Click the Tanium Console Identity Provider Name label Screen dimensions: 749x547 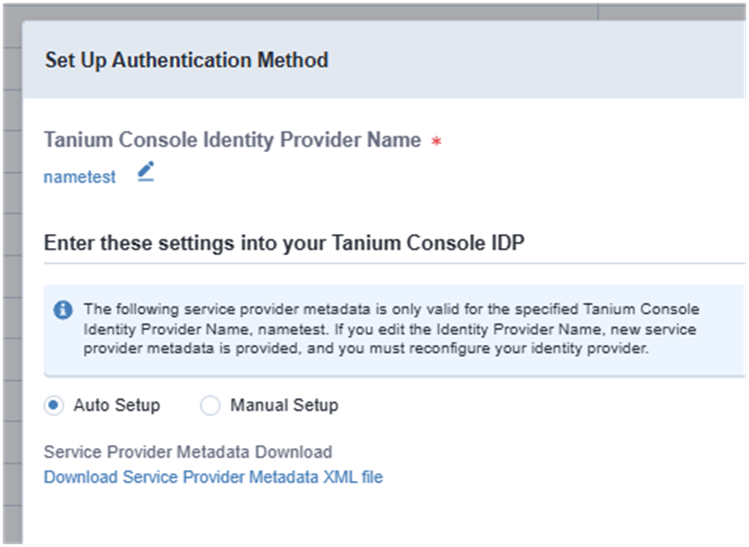(232, 141)
